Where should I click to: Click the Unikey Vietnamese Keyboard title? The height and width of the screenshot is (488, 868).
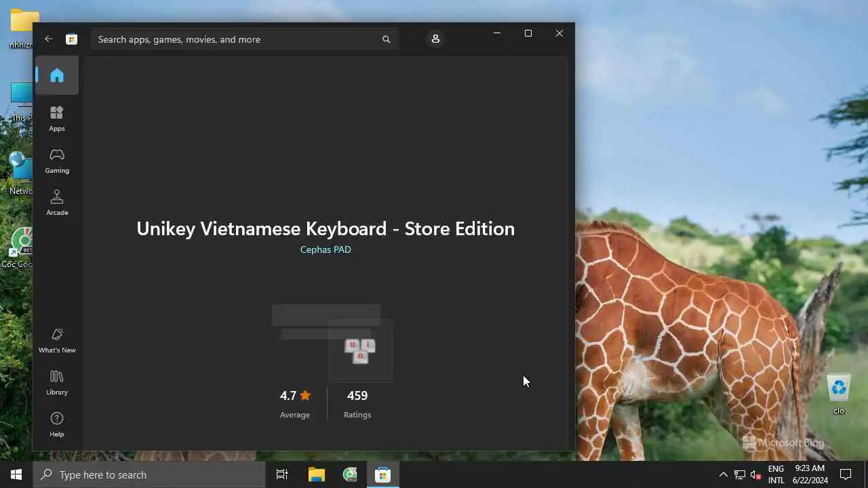click(325, 228)
